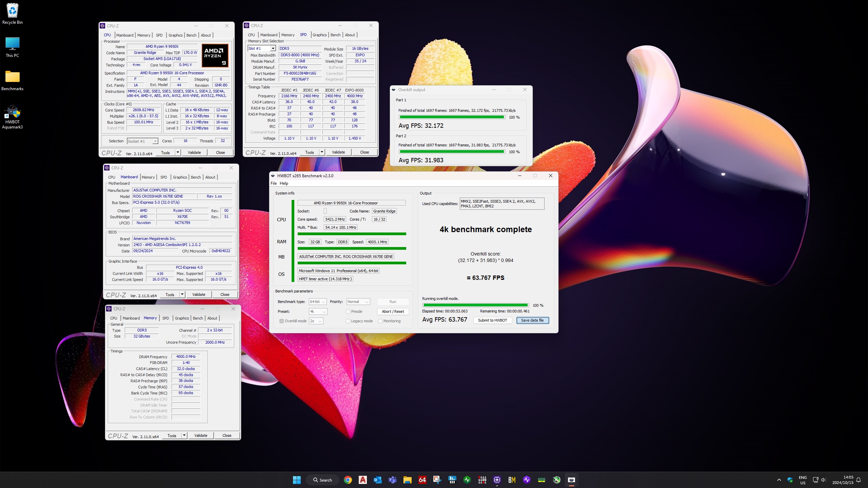Screen dimensions: 868x488
Task: Open the Overkill mode 2x dropdown
Action: [316, 321]
